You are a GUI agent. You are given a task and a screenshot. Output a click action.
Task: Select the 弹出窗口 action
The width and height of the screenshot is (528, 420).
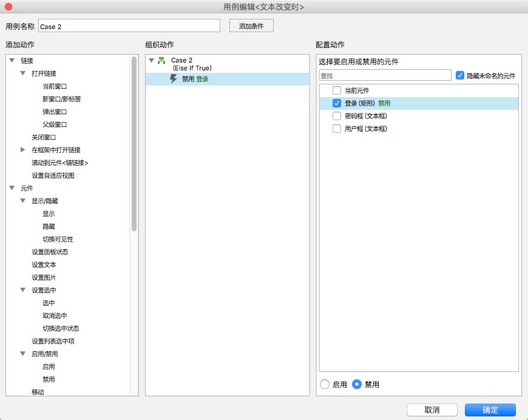tap(55, 112)
